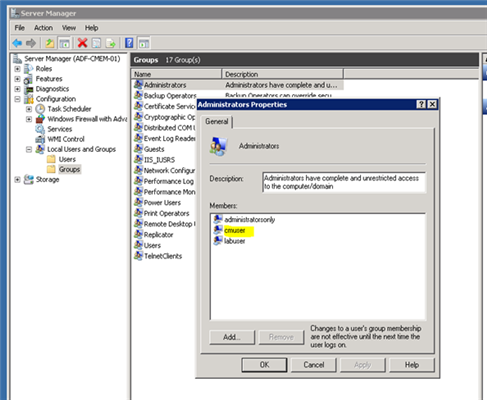Click the Export List toolbar icon
Viewport: 487px width, 400px height.
(x=110, y=43)
